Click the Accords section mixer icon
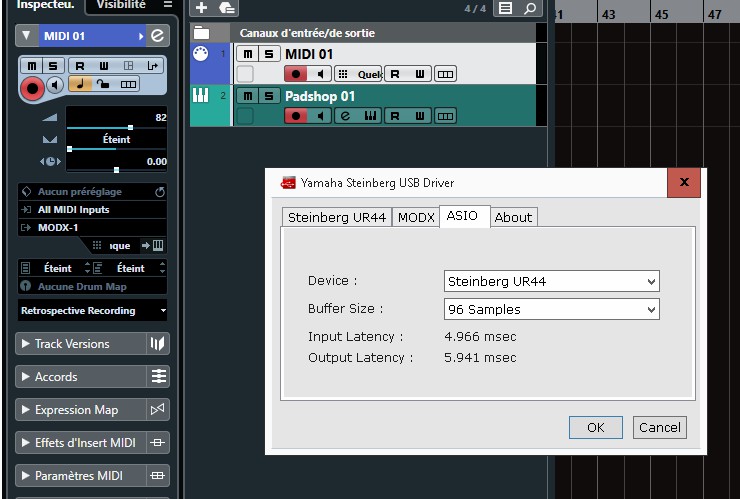The height and width of the screenshot is (499, 740). pyautogui.click(x=158, y=377)
